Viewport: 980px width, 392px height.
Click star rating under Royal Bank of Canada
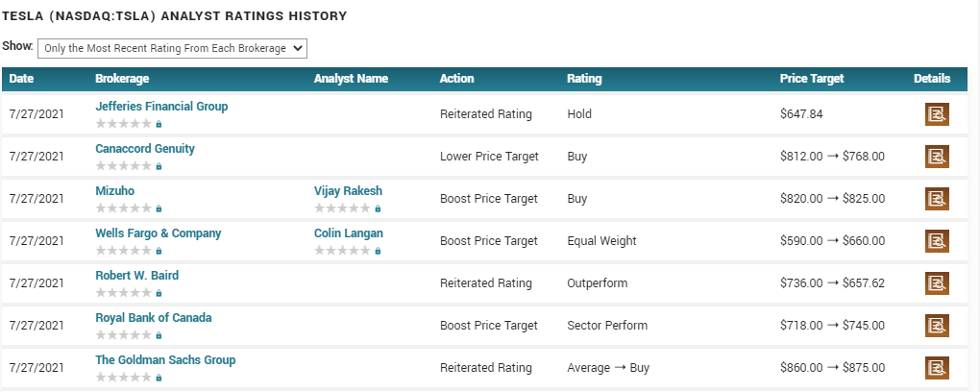pos(123,335)
